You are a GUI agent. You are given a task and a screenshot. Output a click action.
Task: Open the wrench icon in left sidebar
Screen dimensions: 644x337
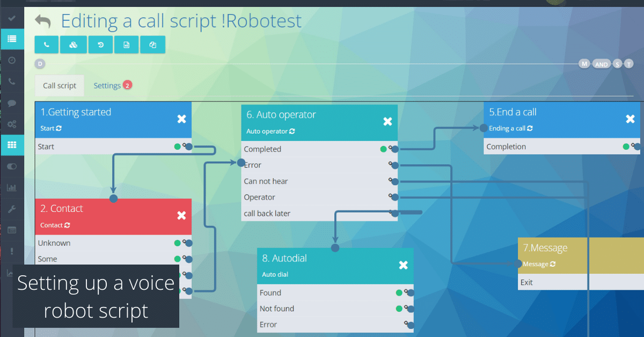tap(12, 209)
